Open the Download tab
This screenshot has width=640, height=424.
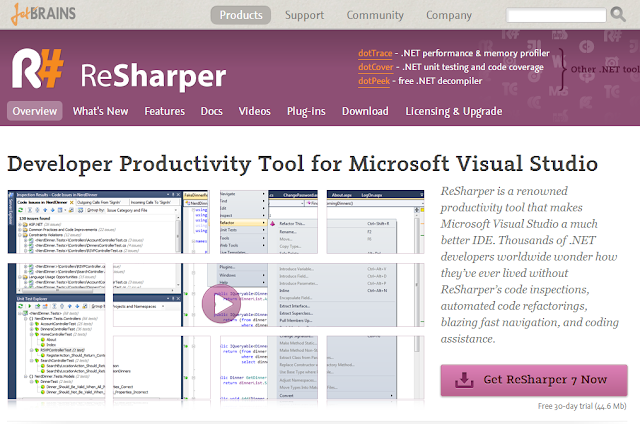tap(365, 111)
